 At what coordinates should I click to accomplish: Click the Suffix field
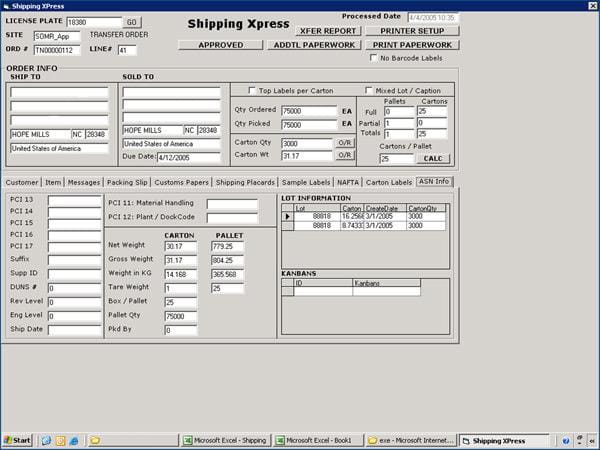[75, 260]
